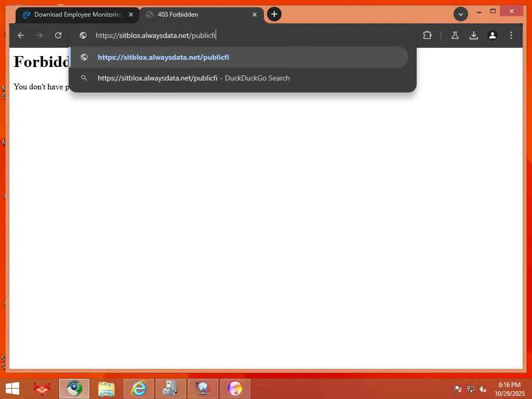
Task: Go back to the previous page
Action: [21, 35]
